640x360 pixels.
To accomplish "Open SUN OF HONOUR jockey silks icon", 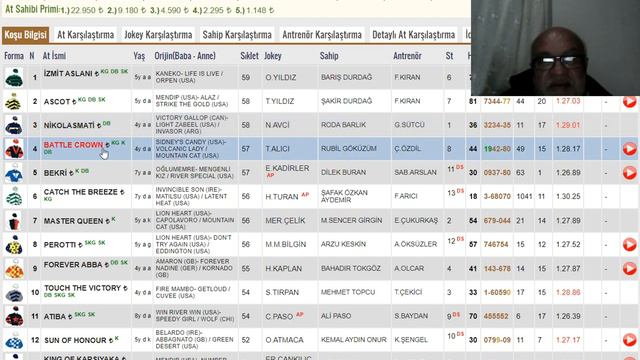I will tap(14, 340).
